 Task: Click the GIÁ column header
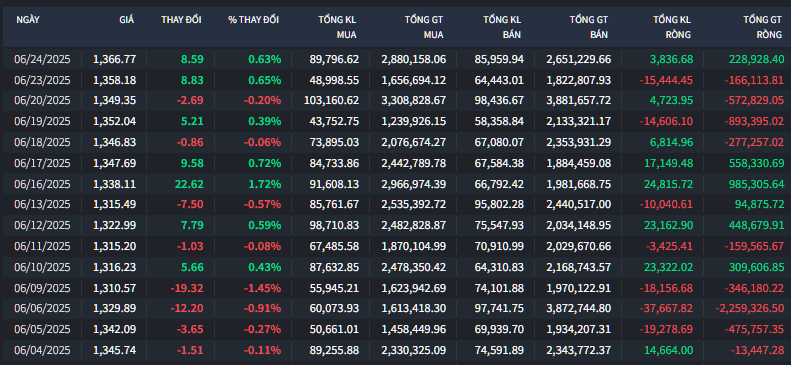pos(127,20)
